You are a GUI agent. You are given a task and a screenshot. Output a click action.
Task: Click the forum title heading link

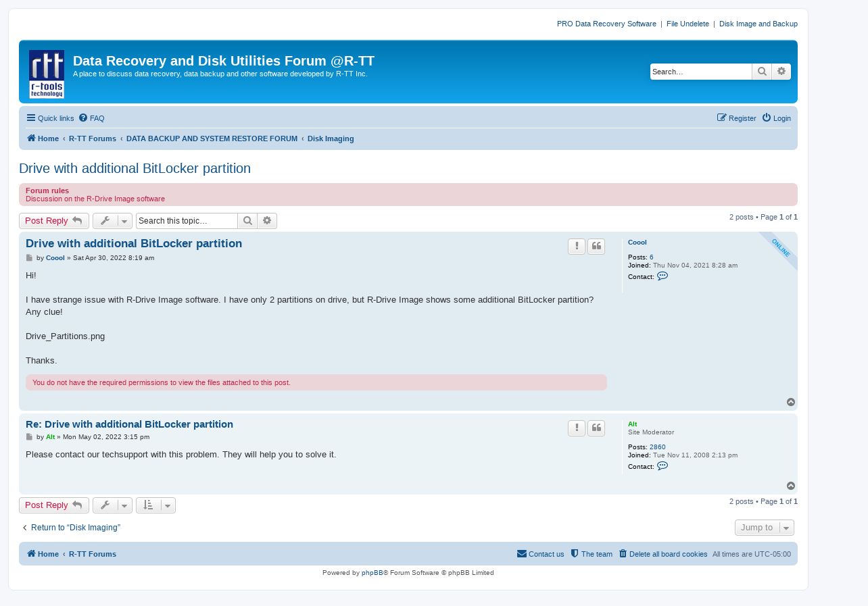(x=224, y=61)
